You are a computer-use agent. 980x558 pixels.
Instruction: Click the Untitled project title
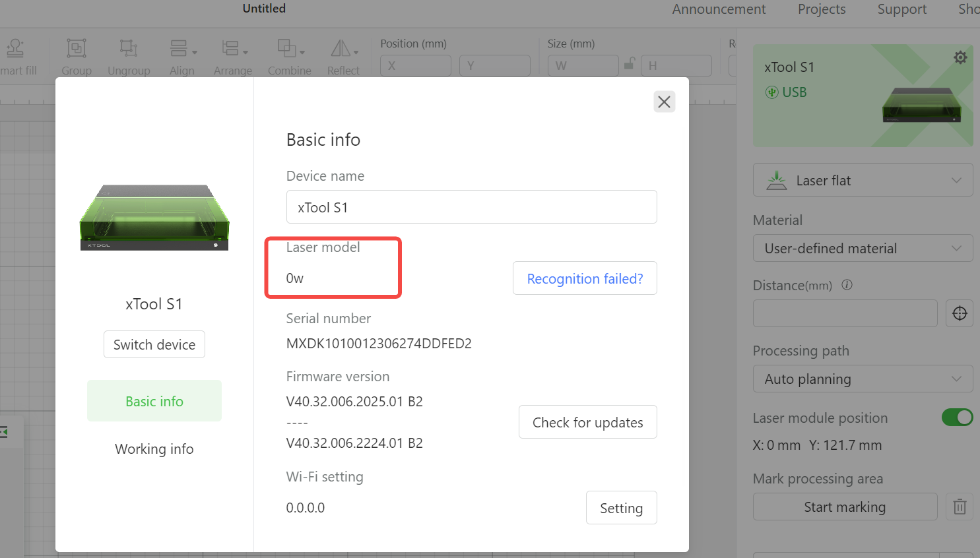(264, 9)
